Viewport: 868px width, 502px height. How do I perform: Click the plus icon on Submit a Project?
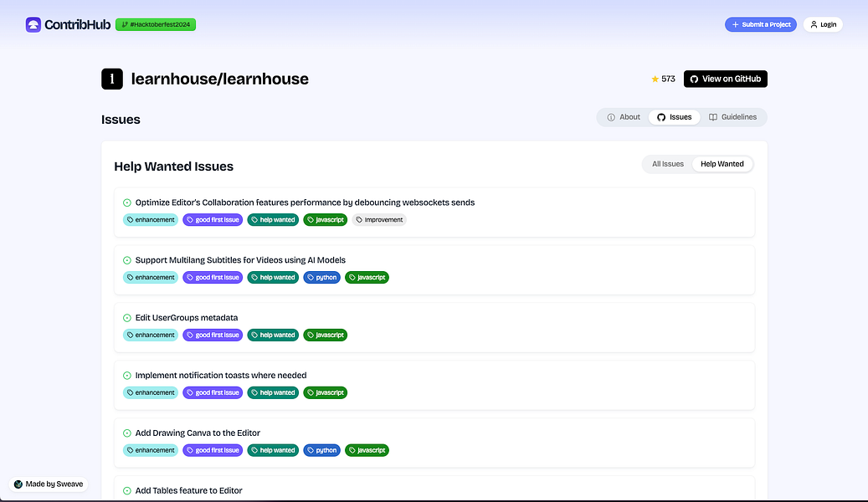[x=737, y=24]
